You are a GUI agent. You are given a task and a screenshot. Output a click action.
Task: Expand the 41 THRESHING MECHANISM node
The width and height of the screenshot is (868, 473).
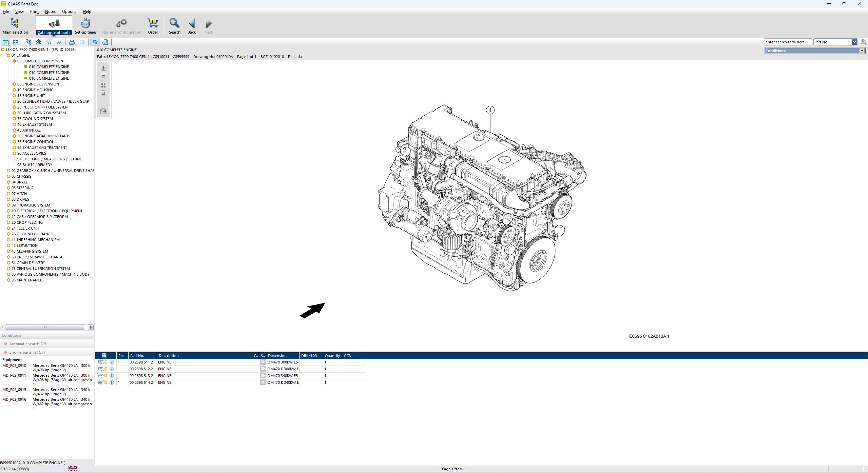(x=8, y=240)
